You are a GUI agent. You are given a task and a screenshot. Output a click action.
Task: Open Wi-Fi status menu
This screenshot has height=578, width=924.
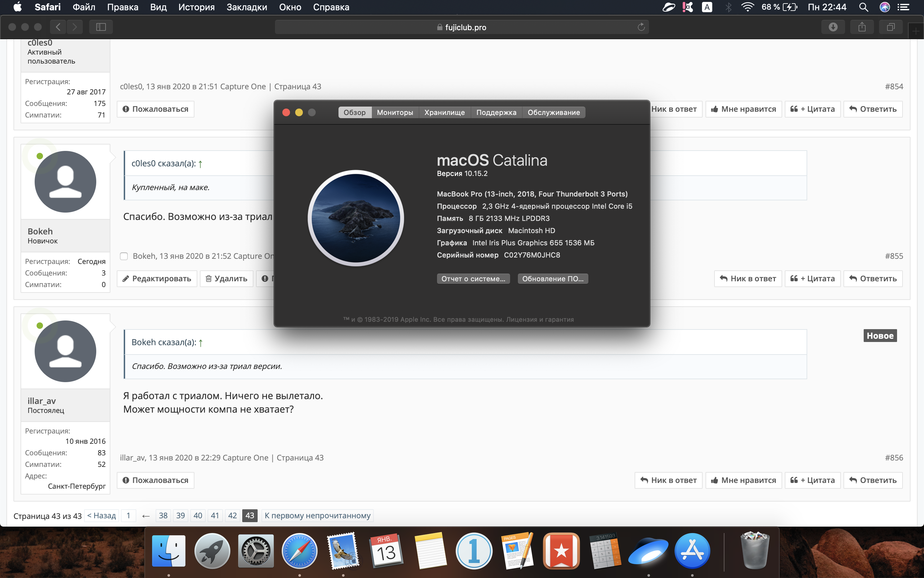747,7
